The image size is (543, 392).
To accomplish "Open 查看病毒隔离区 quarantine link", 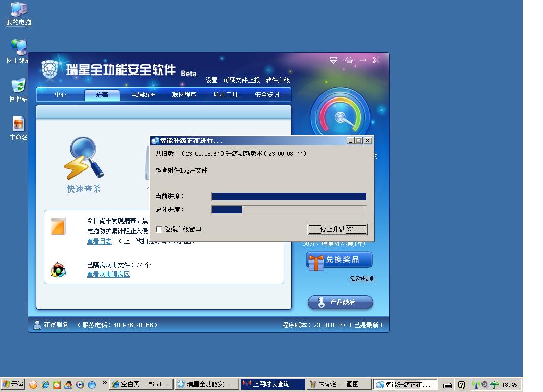I will (108, 274).
